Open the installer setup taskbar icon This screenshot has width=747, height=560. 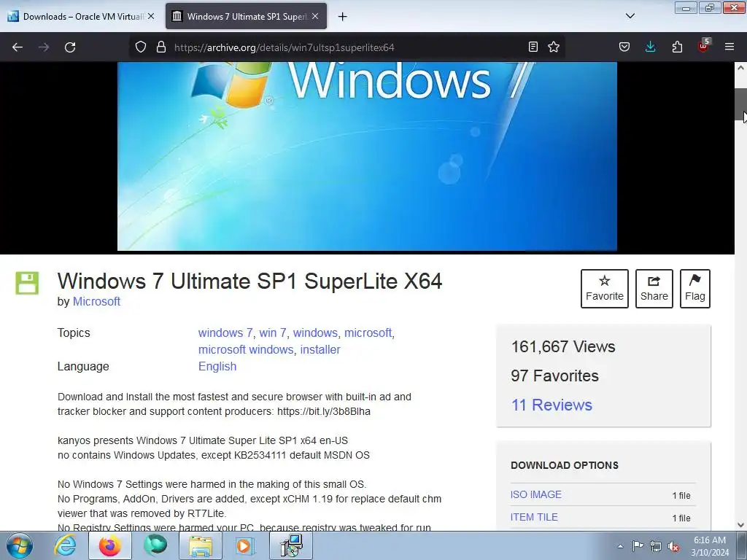coord(291,545)
